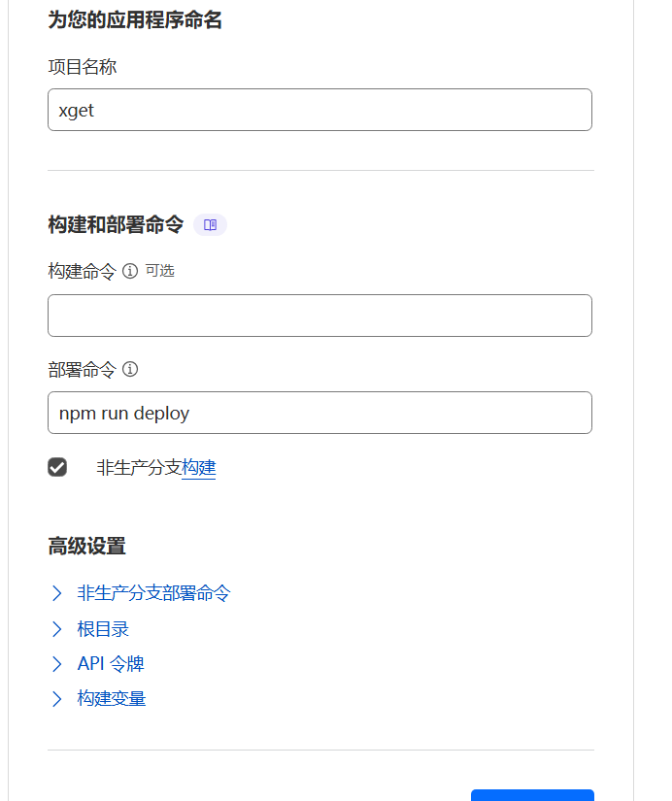
Task: Click the documentation icon beside 构建和部署命令
Action: (210, 225)
